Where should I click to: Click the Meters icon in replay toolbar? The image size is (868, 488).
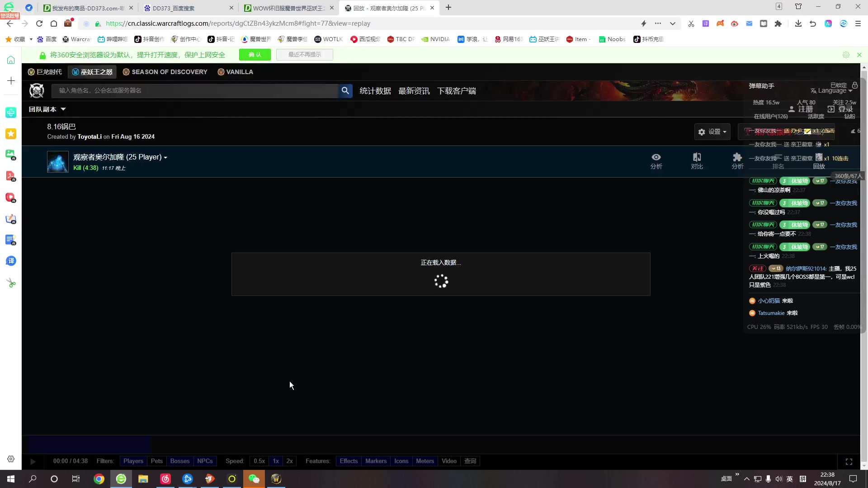425,460
